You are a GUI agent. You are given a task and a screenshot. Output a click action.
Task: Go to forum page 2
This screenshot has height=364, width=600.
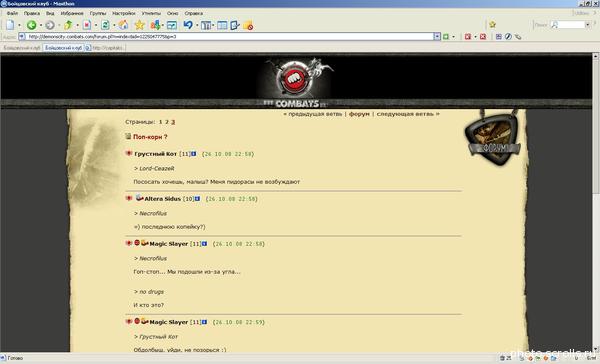pos(167,122)
